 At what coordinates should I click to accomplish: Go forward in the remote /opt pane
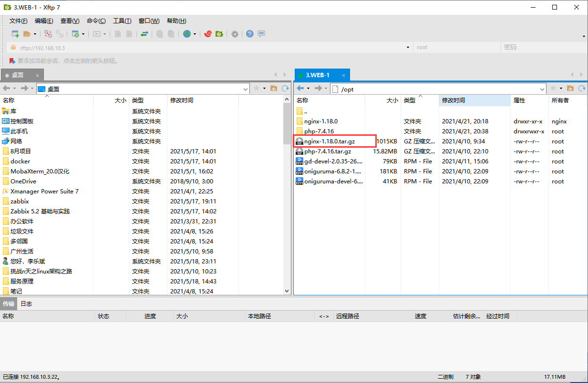pyautogui.click(x=318, y=89)
